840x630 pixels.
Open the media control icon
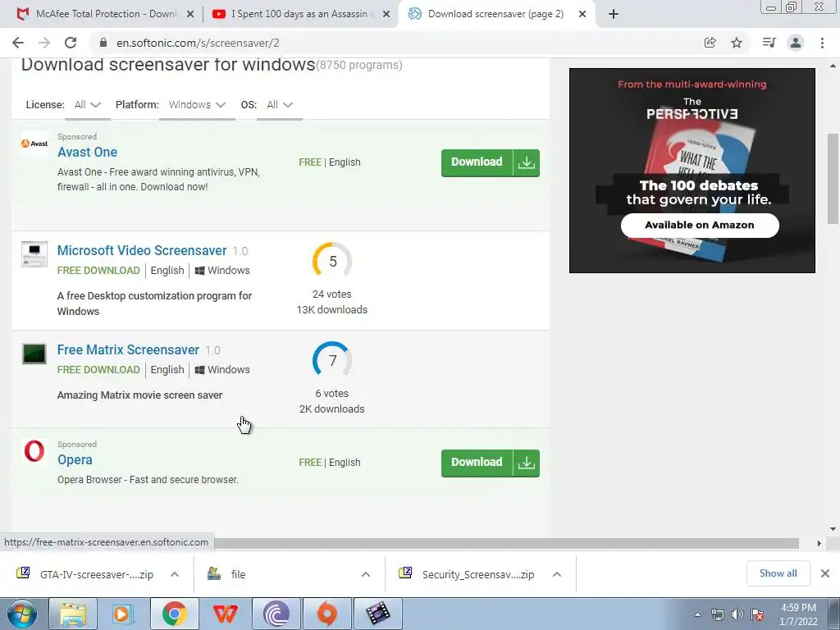(769, 43)
